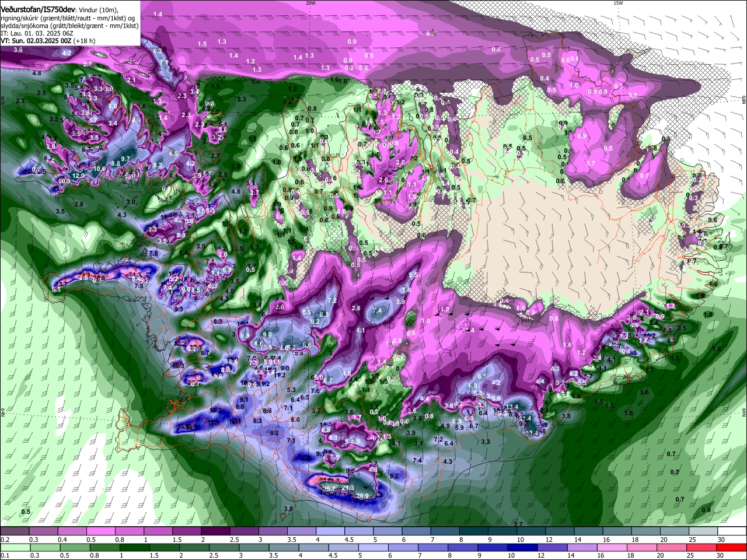
Task: Click the 'IT: Lau. 01. 03. 2025 06Z' line
Action: click(36, 33)
